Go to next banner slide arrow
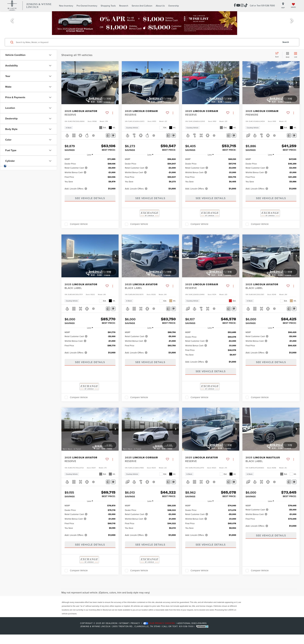304x644 pixels. [292, 21]
